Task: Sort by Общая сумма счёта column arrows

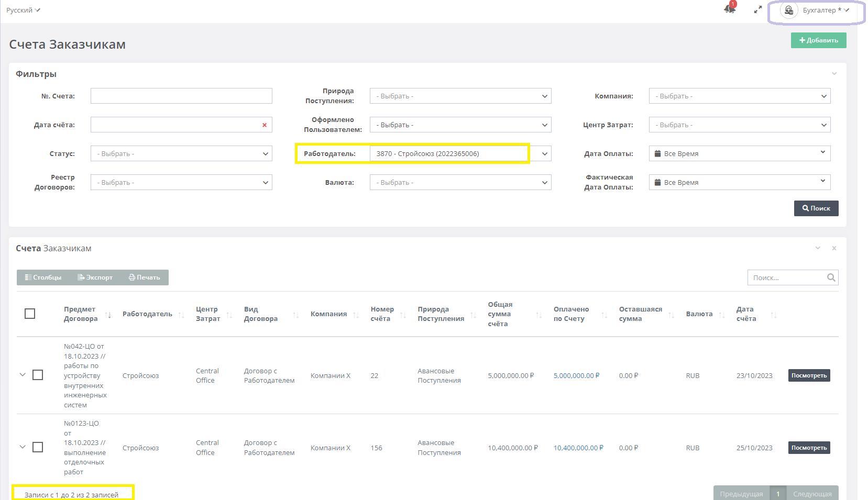Action: click(539, 315)
